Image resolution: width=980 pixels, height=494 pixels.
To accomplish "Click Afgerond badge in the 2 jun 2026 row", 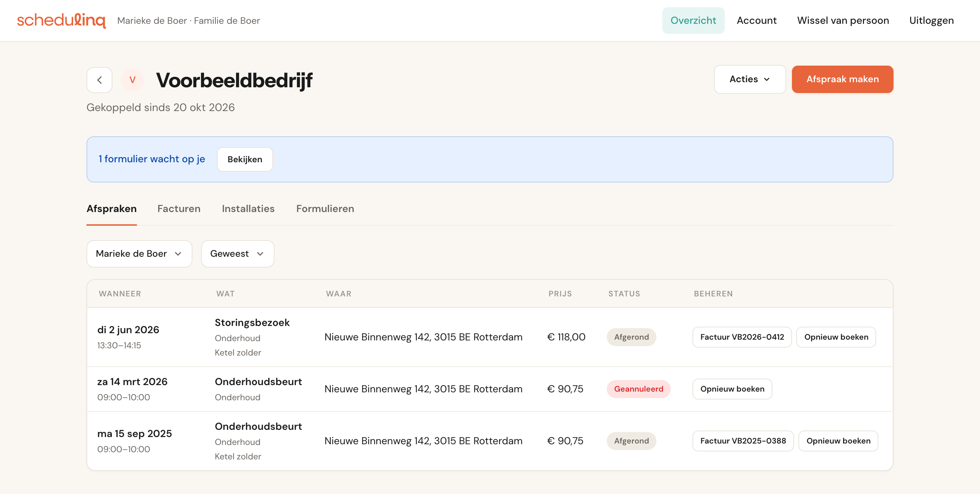I will click(x=631, y=337).
